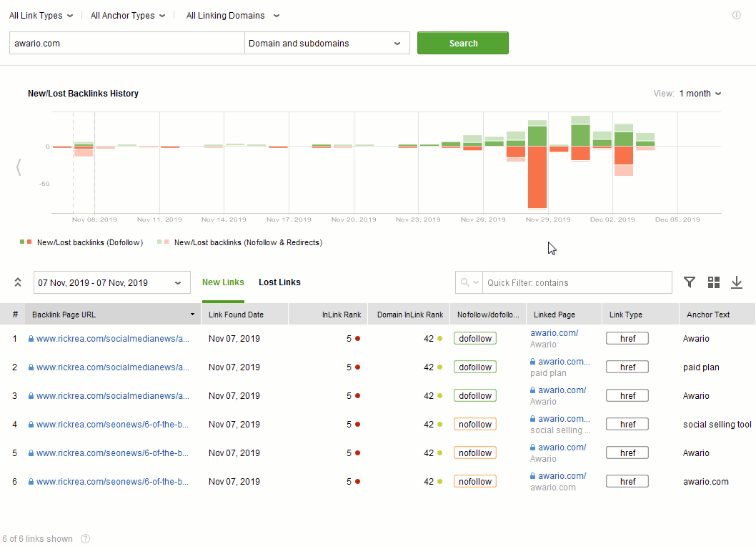Viewport: 756px width, 549px height.
Task: Click the help icon beside links shown
Action: point(85,538)
